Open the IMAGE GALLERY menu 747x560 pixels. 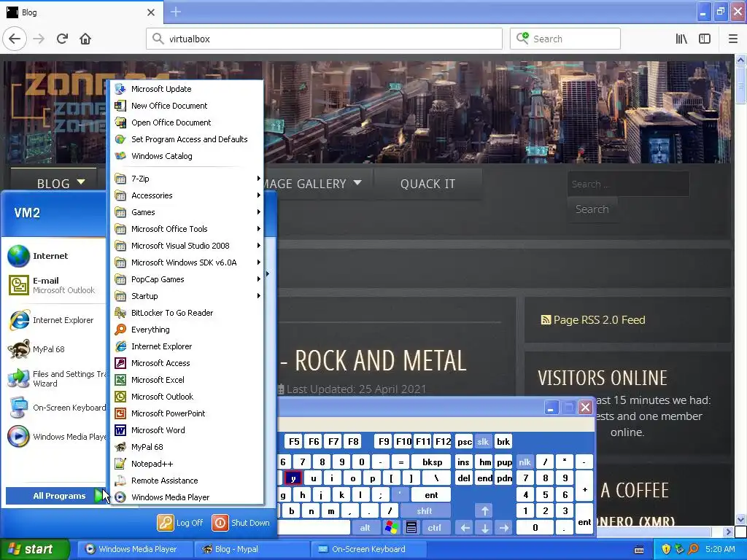[317, 184]
